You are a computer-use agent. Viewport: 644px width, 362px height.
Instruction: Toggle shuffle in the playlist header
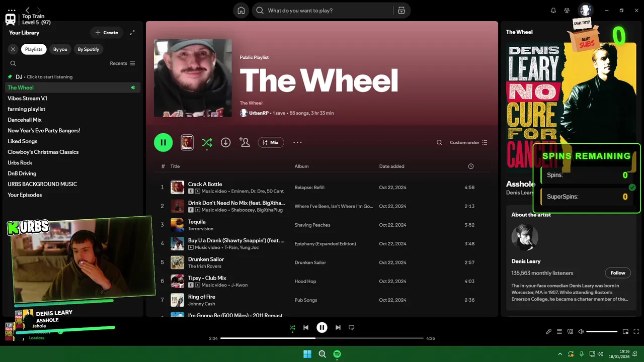click(x=207, y=142)
